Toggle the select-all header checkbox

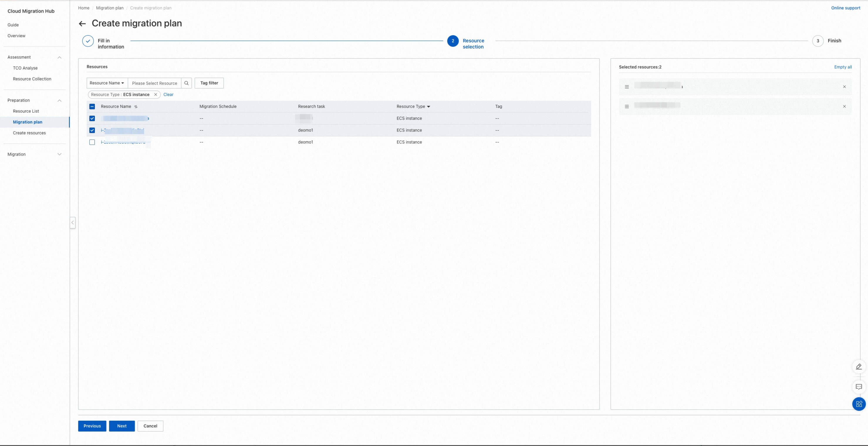click(x=92, y=107)
